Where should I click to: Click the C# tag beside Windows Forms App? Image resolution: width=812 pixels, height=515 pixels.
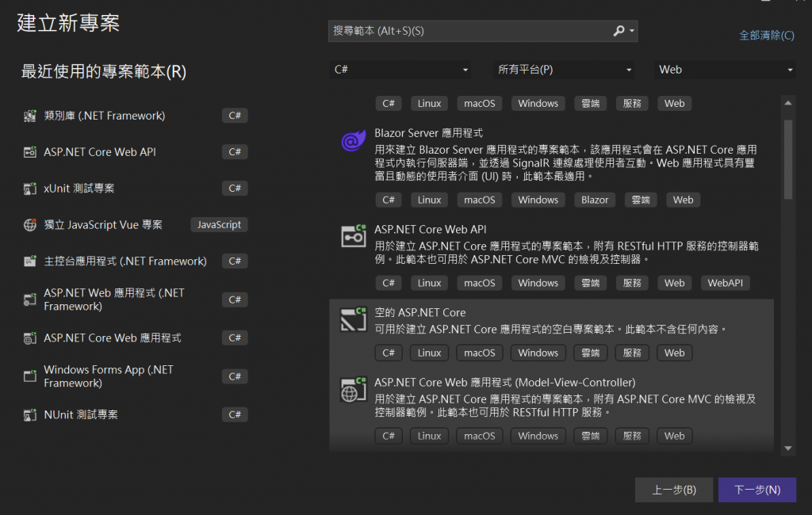tap(235, 376)
